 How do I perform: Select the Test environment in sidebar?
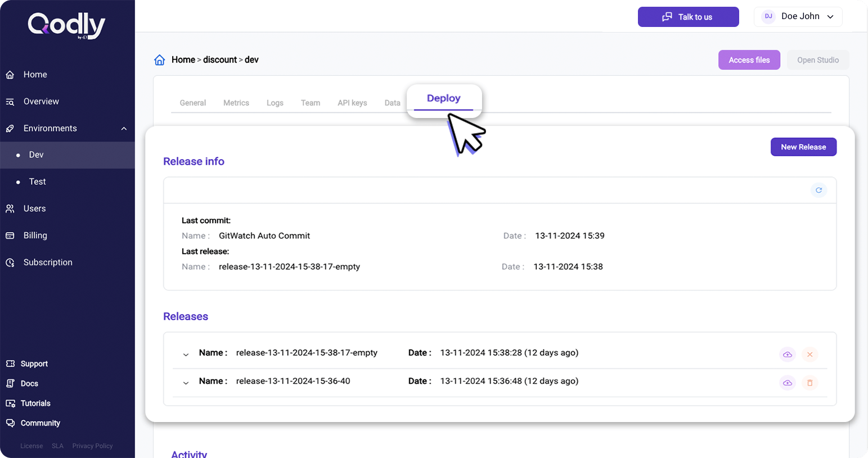tap(37, 182)
